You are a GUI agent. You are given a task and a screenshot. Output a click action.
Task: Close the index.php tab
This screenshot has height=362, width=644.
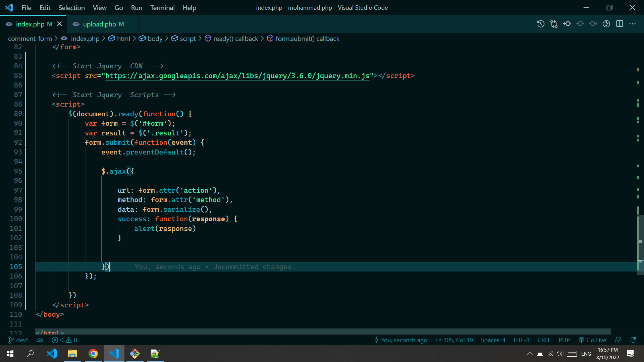pos(59,24)
